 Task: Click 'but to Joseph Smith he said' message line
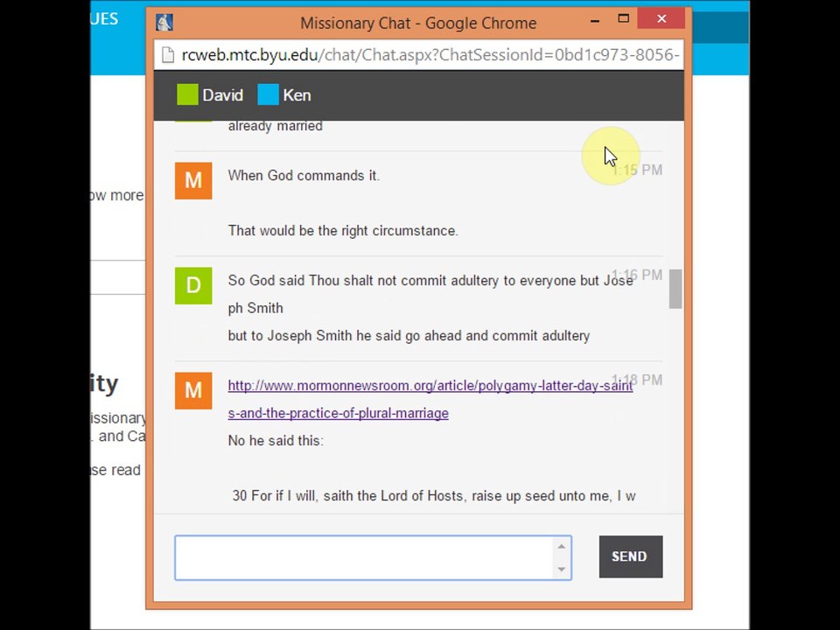click(409, 336)
